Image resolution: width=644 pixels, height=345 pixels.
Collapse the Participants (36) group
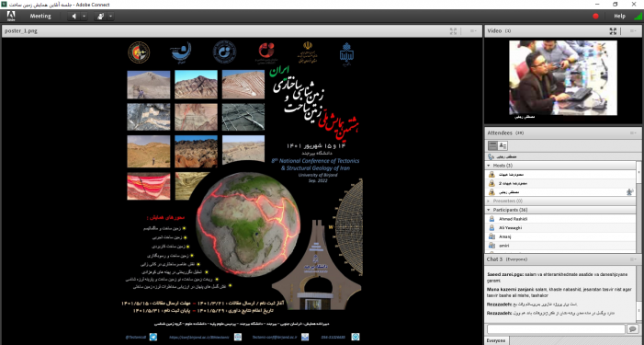click(489, 210)
